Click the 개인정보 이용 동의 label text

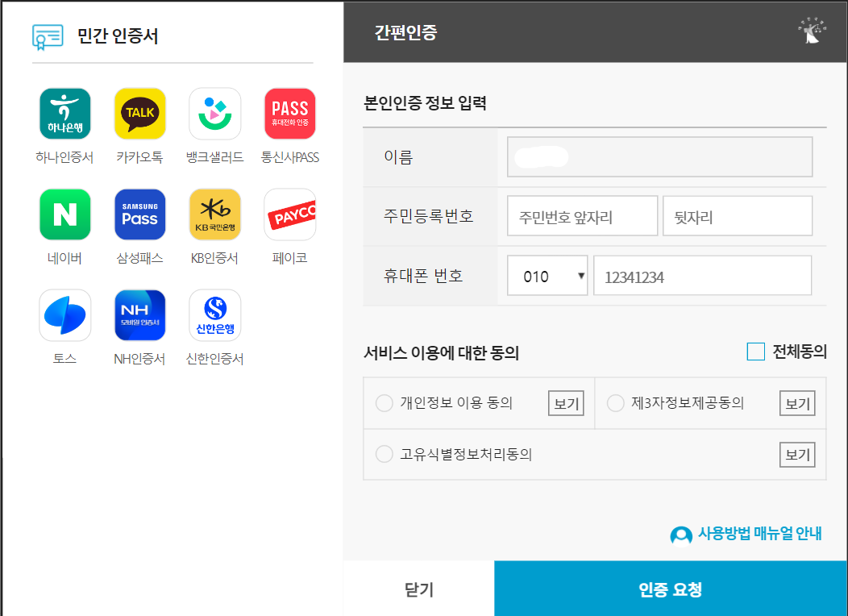pyautogui.click(x=456, y=403)
